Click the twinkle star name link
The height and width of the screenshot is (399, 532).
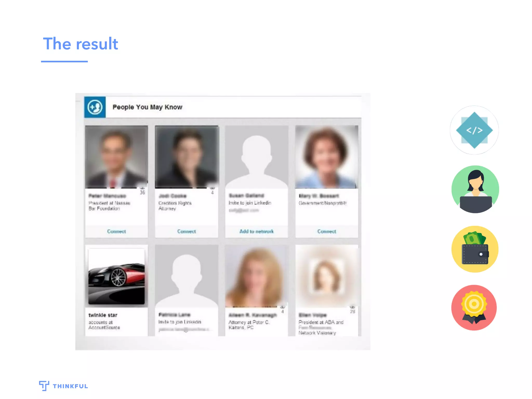[103, 315]
